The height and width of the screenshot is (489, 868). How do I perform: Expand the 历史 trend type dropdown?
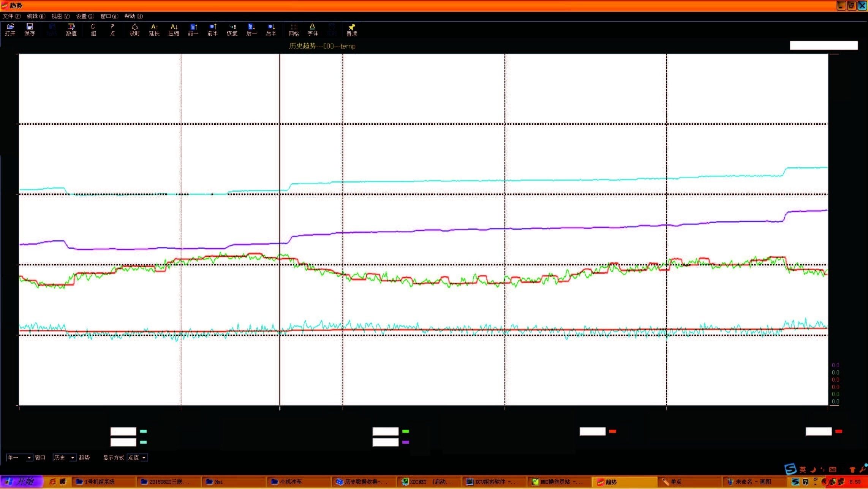coord(73,458)
